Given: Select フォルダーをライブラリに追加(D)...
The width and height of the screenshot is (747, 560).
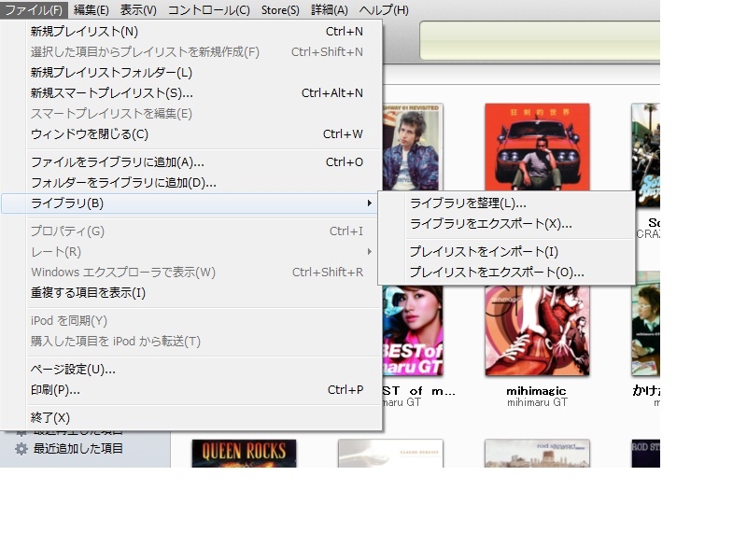Looking at the screenshot, I should click(190, 183).
